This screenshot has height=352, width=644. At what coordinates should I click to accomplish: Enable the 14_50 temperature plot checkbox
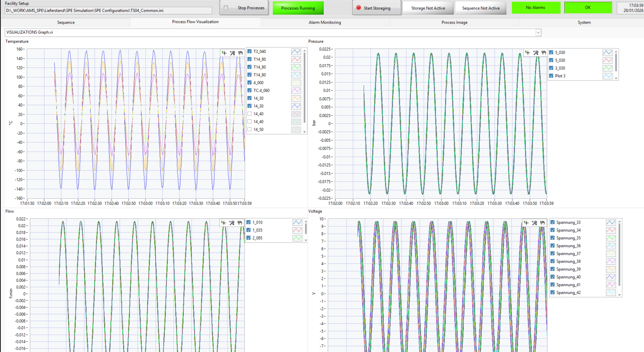pyautogui.click(x=250, y=129)
